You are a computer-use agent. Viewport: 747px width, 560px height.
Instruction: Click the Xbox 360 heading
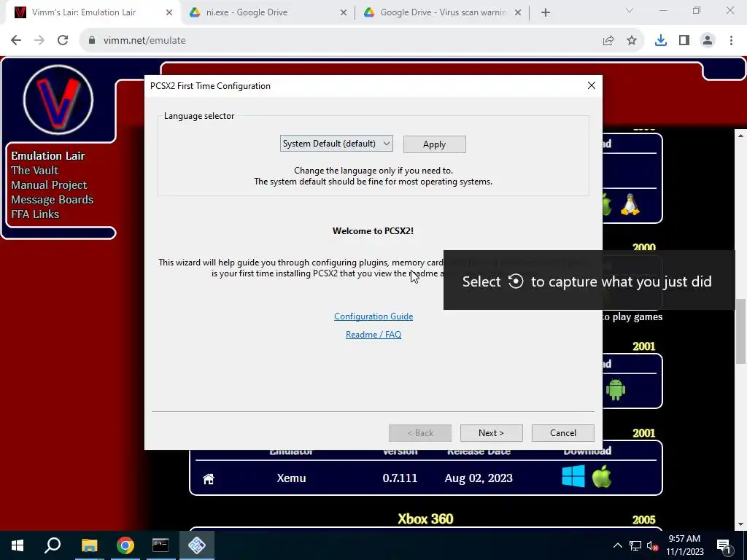pyautogui.click(x=425, y=518)
